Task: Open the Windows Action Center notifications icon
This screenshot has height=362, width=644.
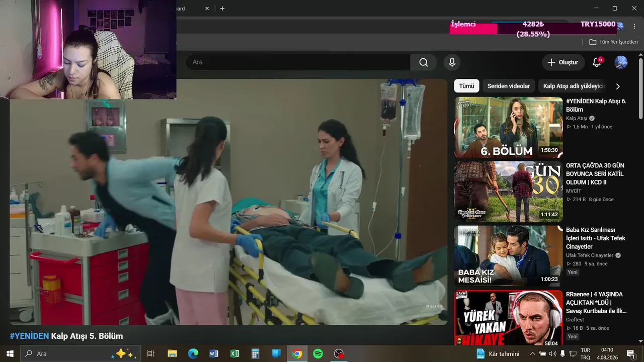Action: tap(630, 353)
